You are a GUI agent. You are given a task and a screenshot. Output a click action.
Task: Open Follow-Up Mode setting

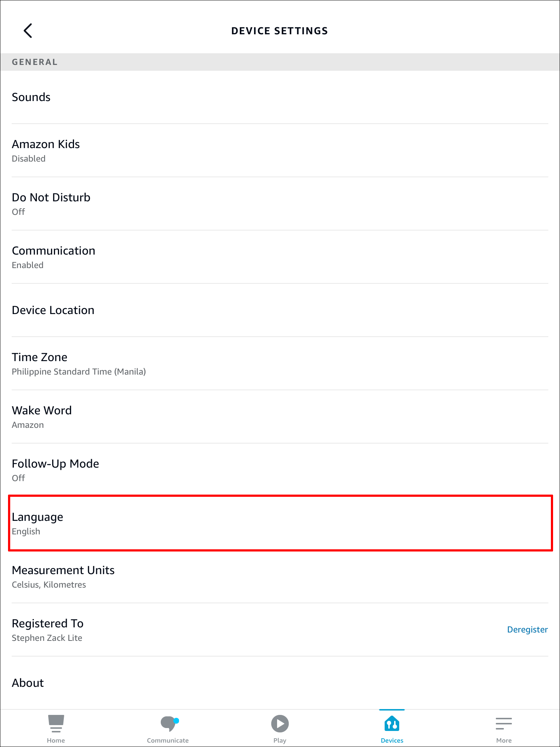tap(55, 470)
